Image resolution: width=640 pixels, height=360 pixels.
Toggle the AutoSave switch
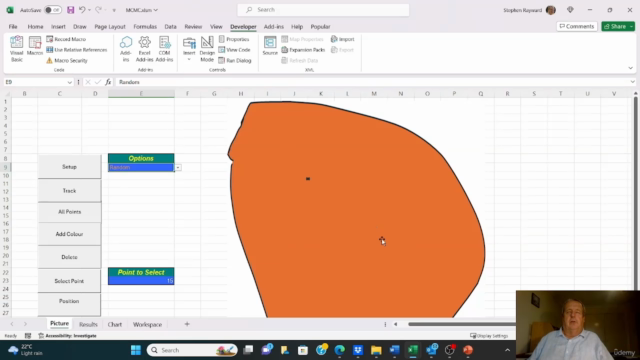click(x=53, y=10)
